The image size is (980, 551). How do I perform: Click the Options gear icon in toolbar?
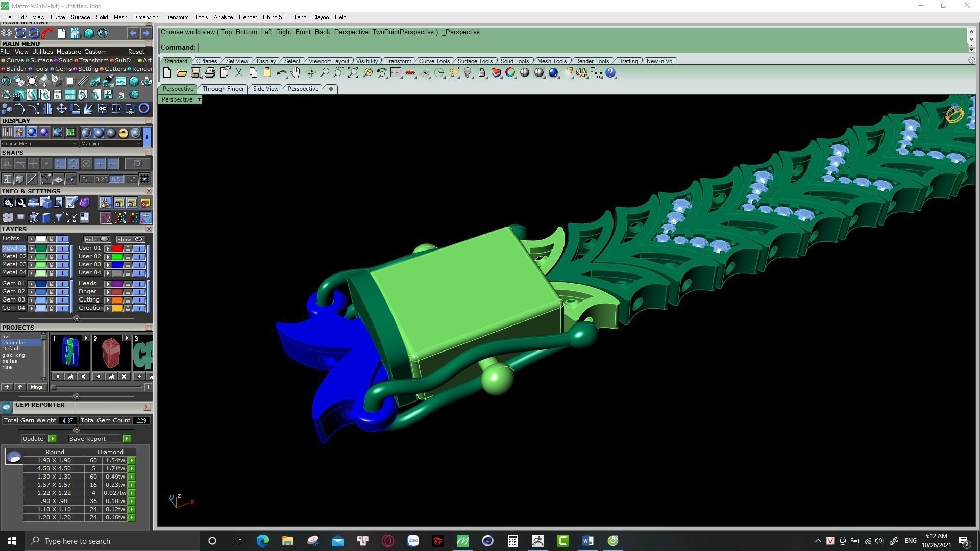[x=581, y=73]
